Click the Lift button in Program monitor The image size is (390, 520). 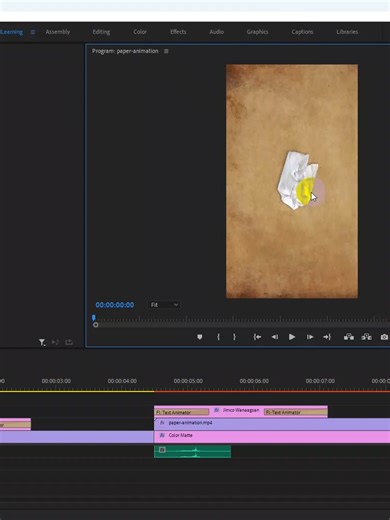coord(349,337)
